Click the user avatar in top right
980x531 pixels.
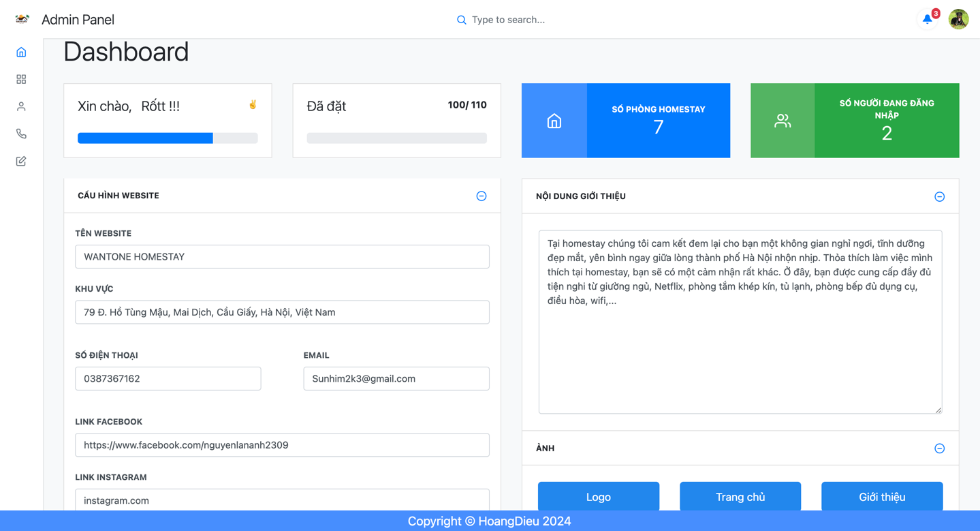[958, 19]
